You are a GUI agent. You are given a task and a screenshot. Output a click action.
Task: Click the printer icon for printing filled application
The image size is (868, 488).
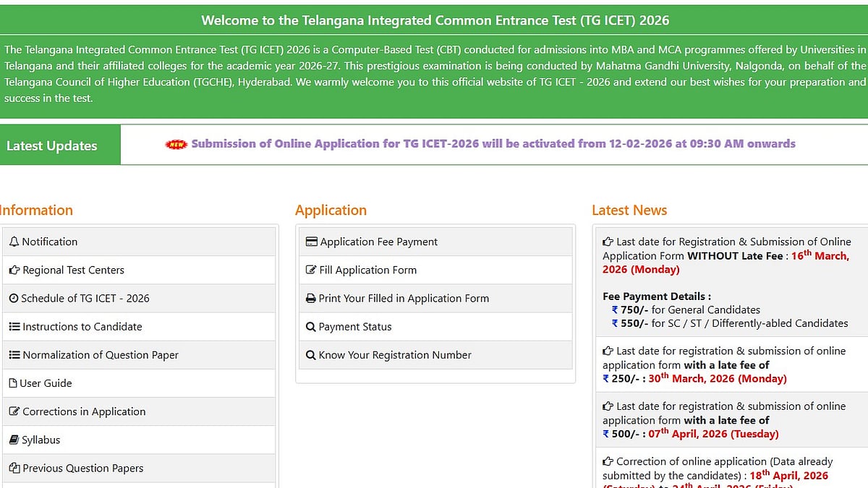(312, 298)
